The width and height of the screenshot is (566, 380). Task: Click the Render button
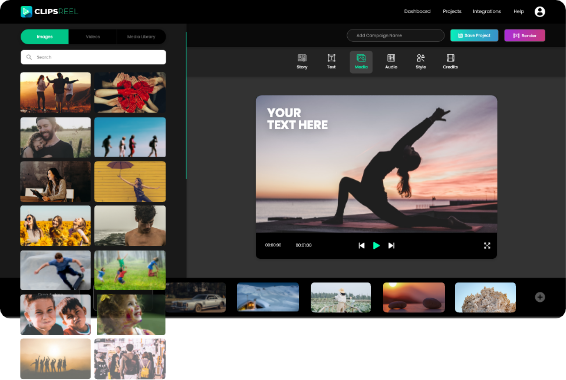point(524,35)
